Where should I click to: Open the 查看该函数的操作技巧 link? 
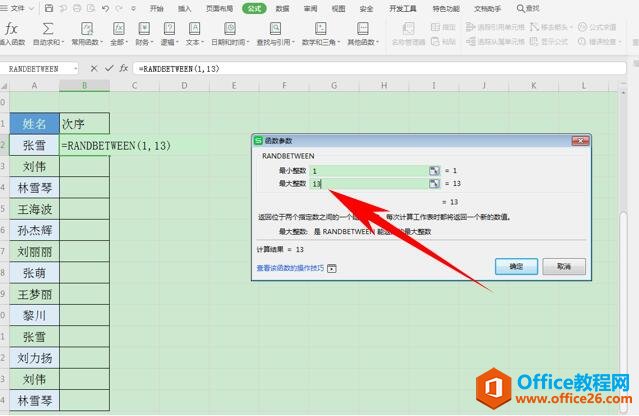[x=290, y=268]
